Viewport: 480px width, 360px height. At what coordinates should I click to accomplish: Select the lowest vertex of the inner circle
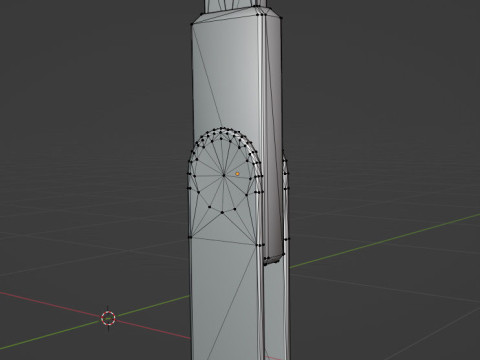pyautogui.click(x=222, y=212)
